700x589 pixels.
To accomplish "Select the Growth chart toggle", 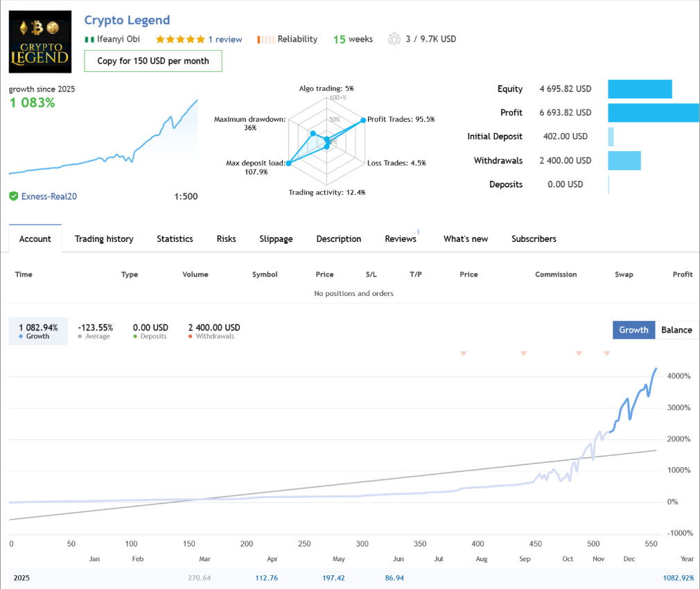I will [x=633, y=330].
